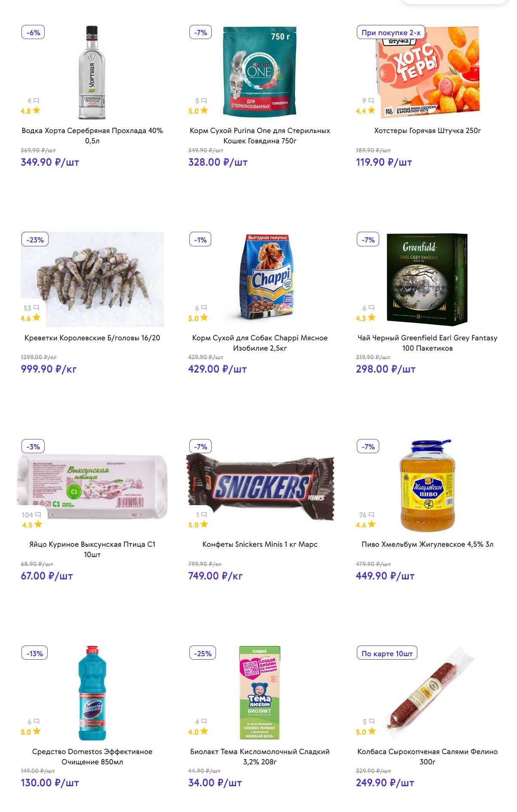Viewport: 517px width, 812px height.
Task: Click the -25% discount badge on Биолакт
Action: pos(203,654)
